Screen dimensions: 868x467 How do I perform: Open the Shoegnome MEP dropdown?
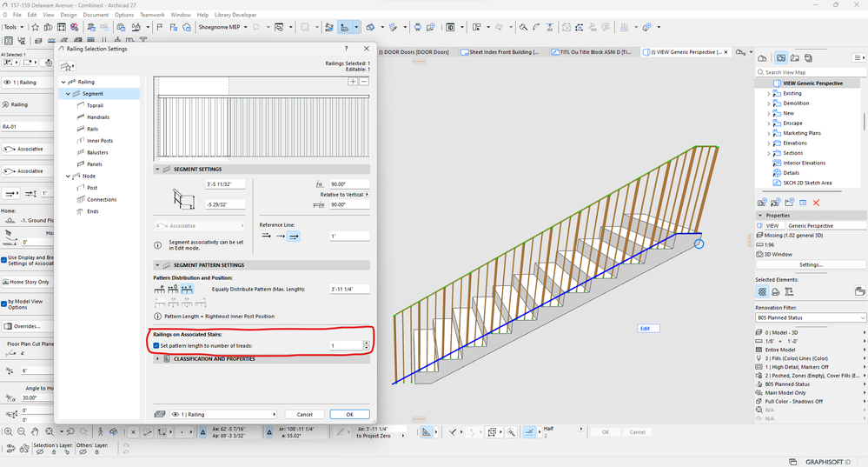click(x=222, y=27)
